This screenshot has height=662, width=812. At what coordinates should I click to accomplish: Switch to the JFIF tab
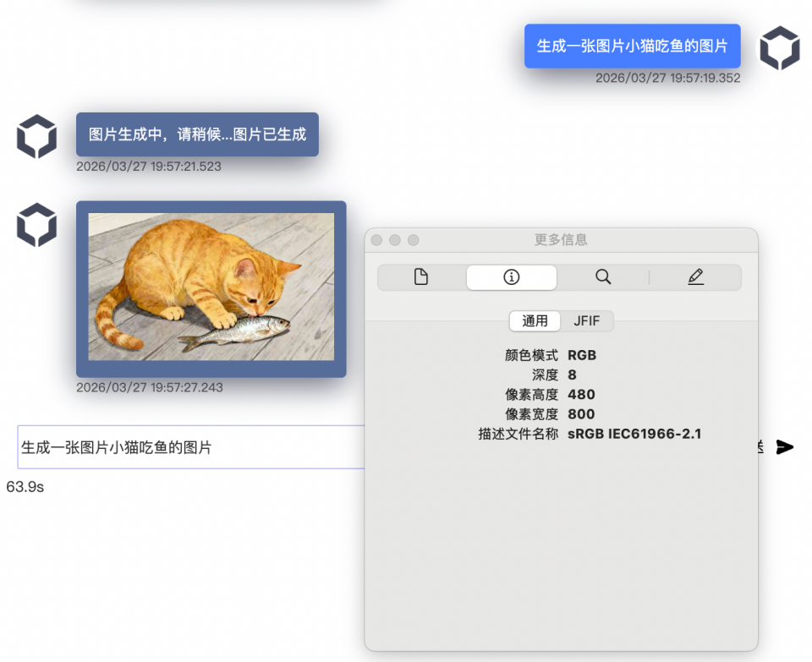click(x=587, y=321)
